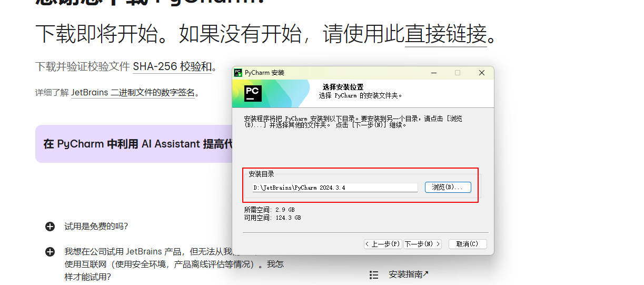This screenshot has height=285, width=644.
Task: Minimize the PyCharm 安装 window
Action: pyautogui.click(x=433, y=73)
